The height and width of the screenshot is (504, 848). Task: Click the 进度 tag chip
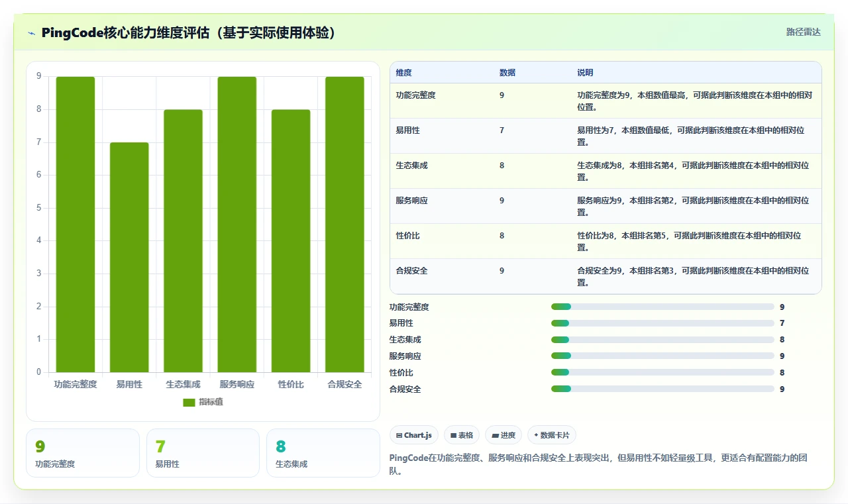point(503,435)
